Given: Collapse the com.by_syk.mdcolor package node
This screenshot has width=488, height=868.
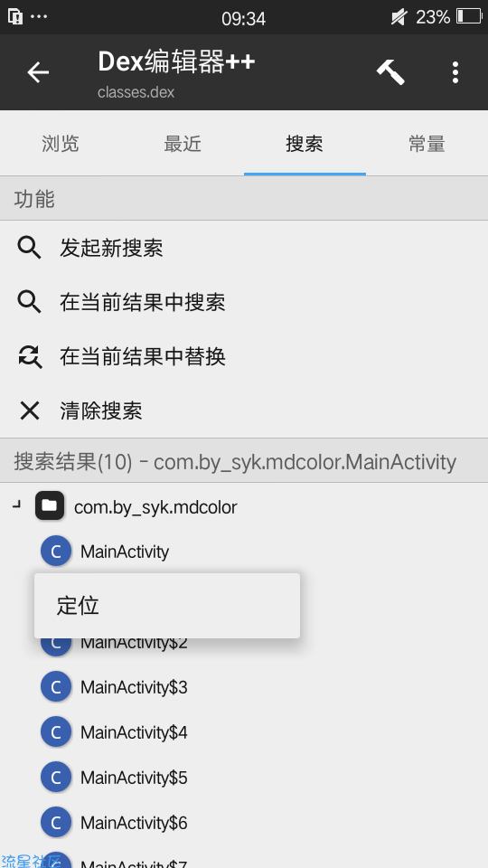Looking at the screenshot, I should click(17, 505).
